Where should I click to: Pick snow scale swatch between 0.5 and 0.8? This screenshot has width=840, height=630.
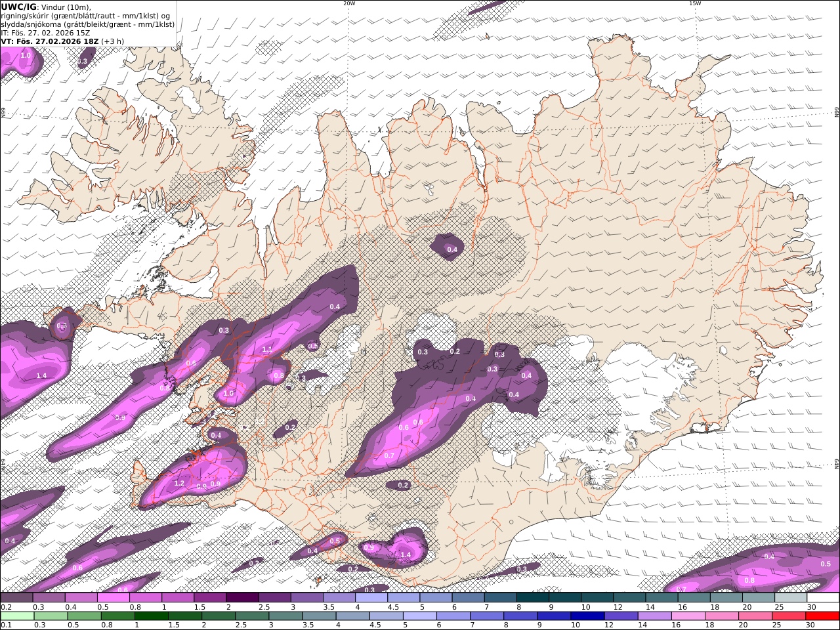click(x=113, y=598)
